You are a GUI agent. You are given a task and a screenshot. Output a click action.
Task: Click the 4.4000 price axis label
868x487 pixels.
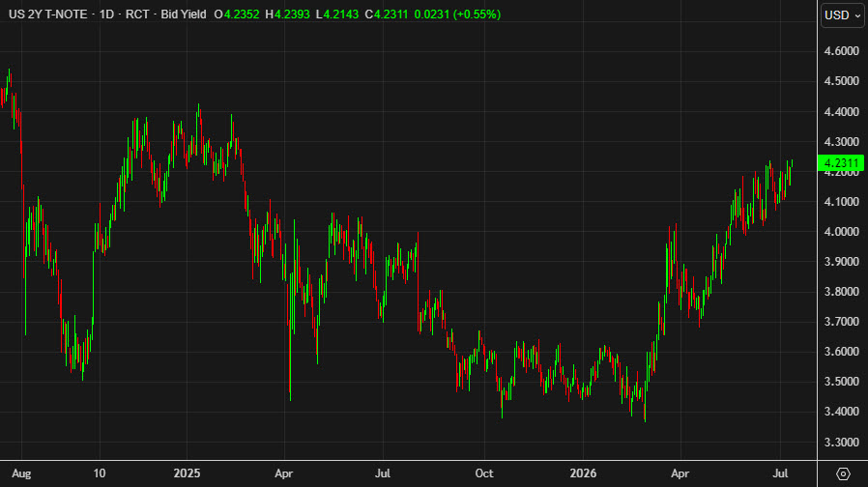pos(842,112)
